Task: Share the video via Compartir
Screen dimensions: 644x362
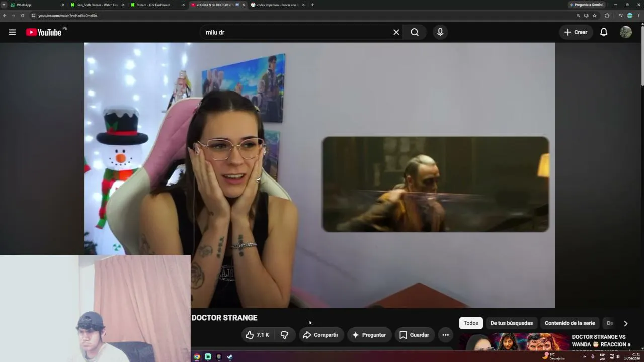Action: [320, 335]
